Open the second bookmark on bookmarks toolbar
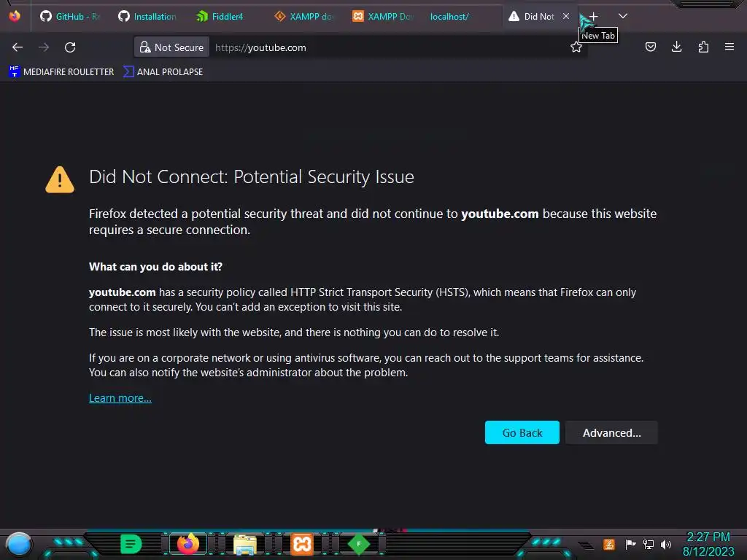 point(163,72)
